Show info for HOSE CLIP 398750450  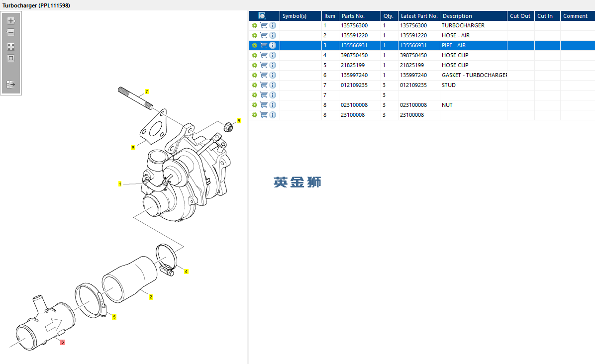[273, 55]
